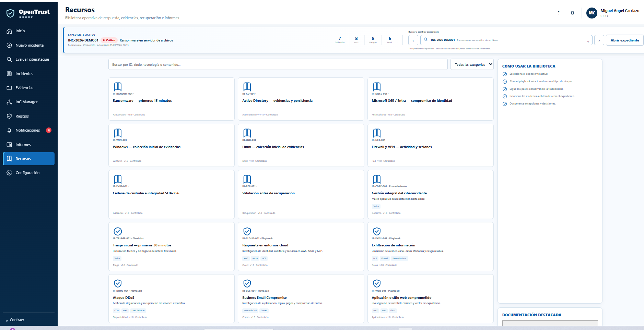The height and width of the screenshot is (330, 644).
Task: Click the library search field
Action: click(x=278, y=64)
